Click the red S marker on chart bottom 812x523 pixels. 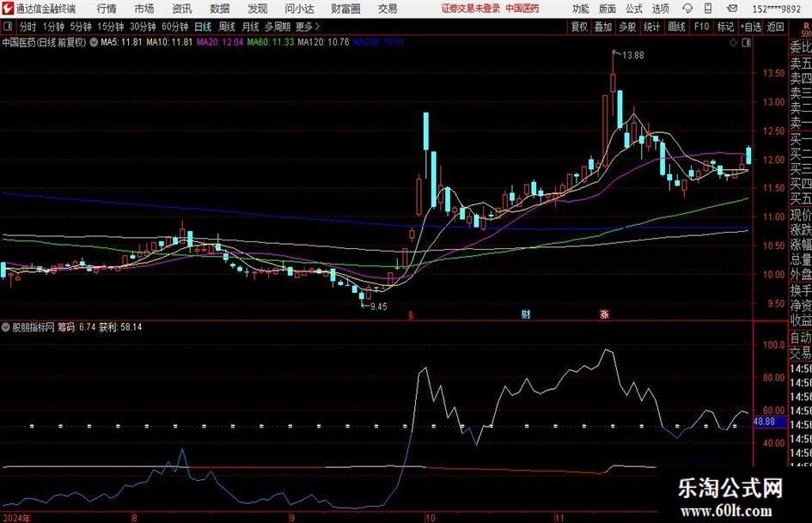(411, 315)
